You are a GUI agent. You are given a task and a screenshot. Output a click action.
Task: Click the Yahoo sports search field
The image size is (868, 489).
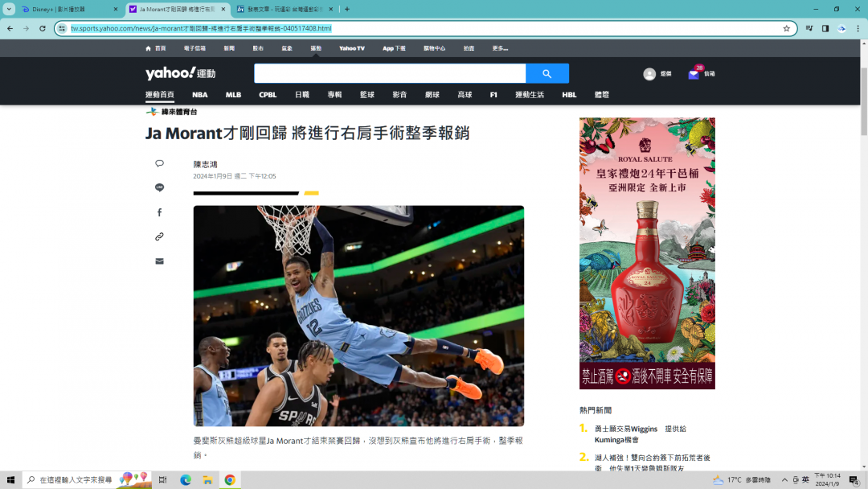click(x=390, y=73)
